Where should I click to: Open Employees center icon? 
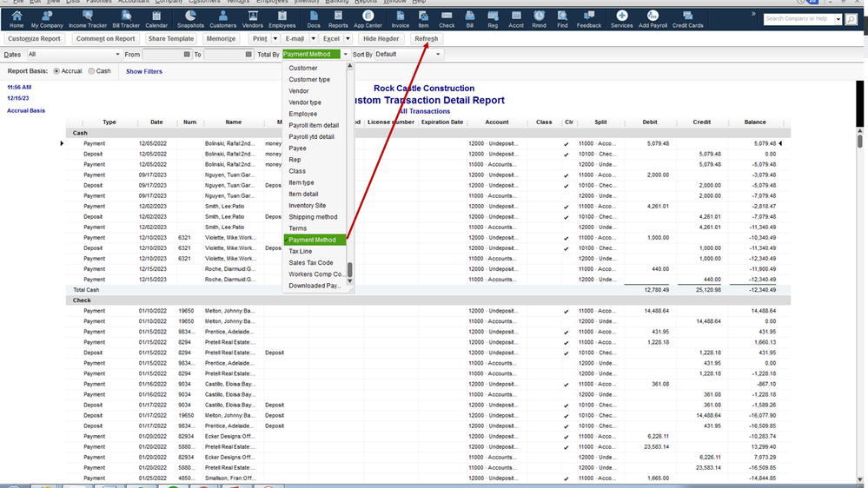point(282,19)
